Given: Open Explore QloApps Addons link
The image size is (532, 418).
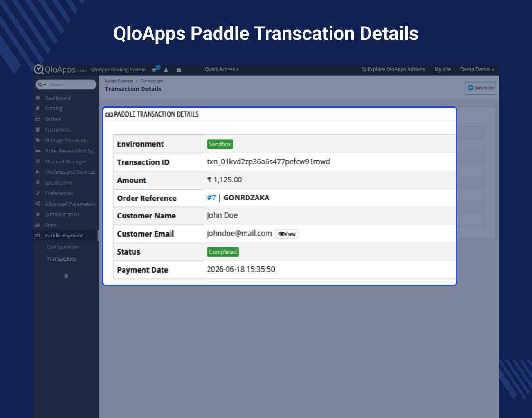Looking at the screenshot, I should point(393,69).
